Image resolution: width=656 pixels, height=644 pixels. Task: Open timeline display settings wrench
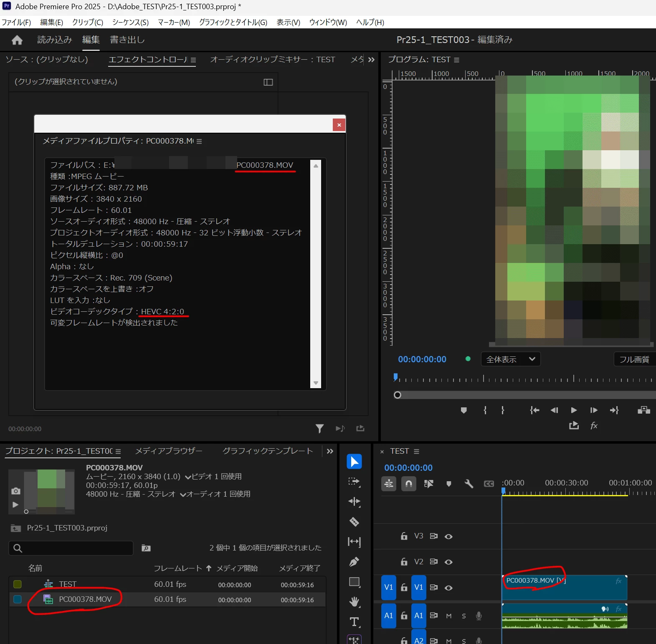(x=469, y=484)
